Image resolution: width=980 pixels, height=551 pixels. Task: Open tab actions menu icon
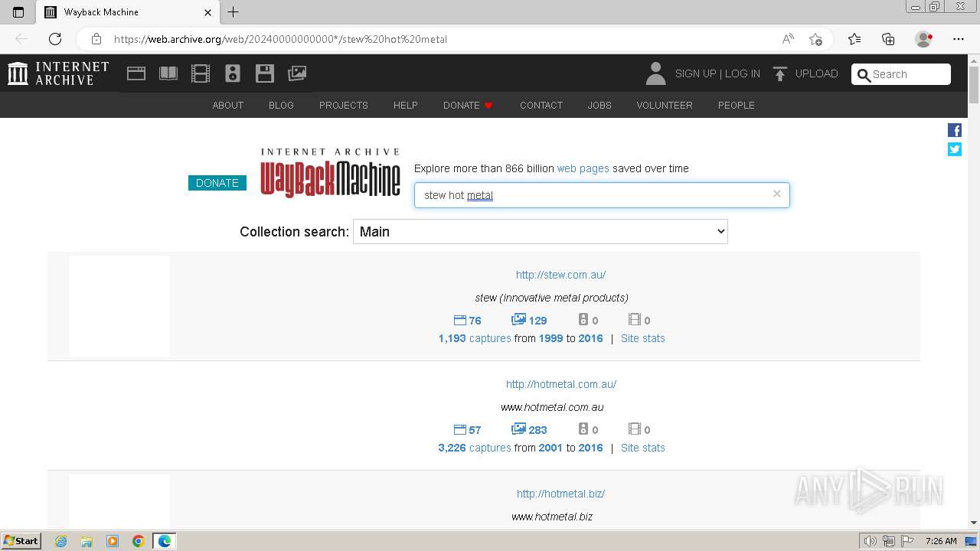pyautogui.click(x=18, y=12)
